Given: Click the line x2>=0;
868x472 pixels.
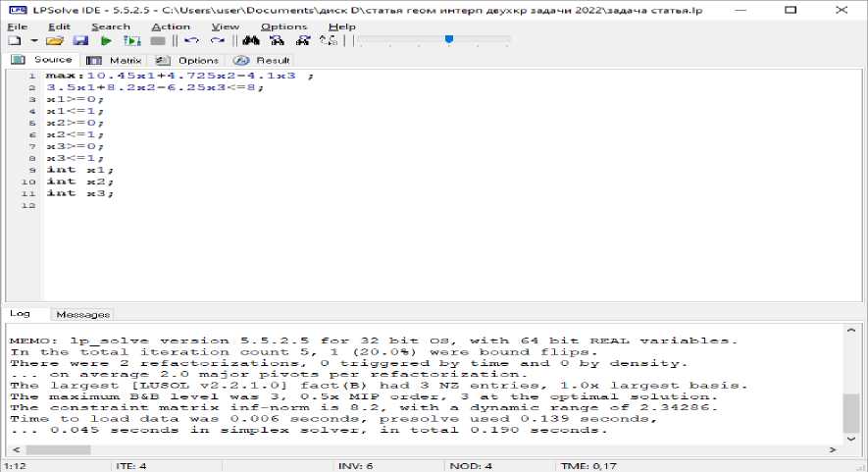Looking at the screenshot, I should (75, 123).
